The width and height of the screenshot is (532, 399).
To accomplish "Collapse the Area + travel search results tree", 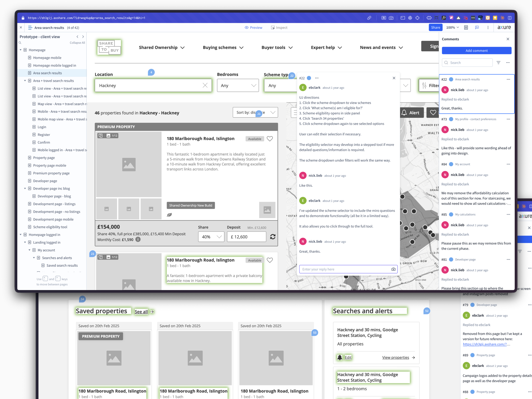I will coord(25,80).
